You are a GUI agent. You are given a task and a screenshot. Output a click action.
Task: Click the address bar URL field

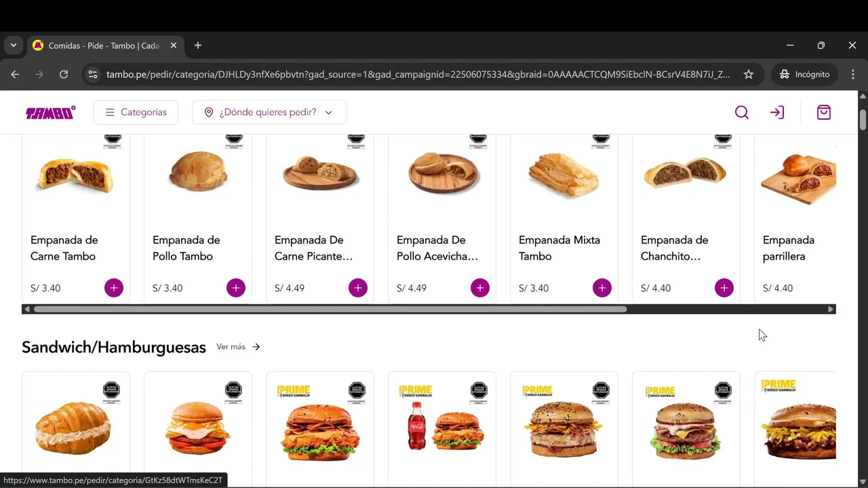coord(418,75)
